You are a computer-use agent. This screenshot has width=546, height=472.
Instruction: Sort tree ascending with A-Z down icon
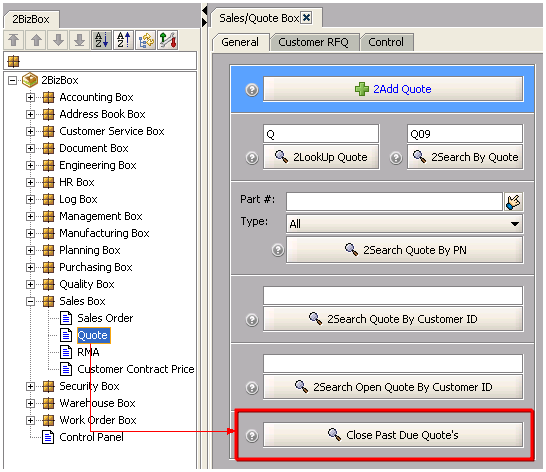pyautogui.click(x=101, y=40)
